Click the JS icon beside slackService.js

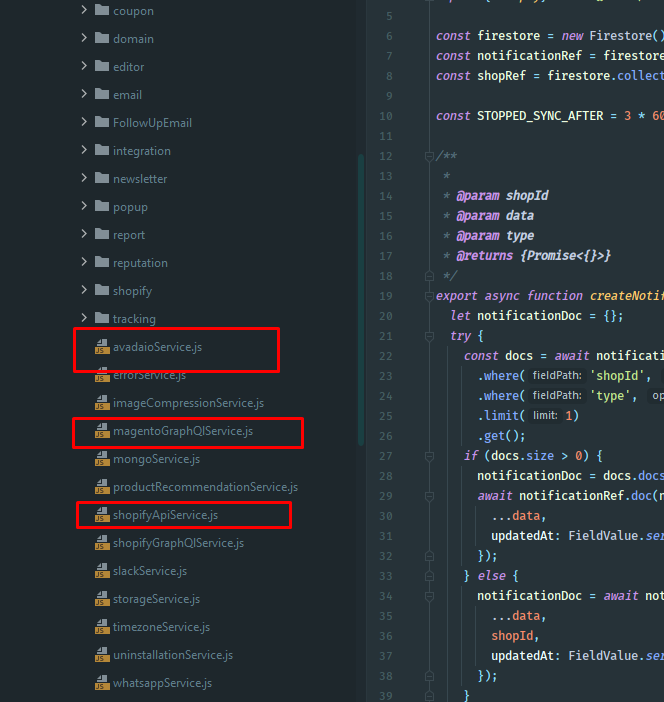(x=102, y=571)
